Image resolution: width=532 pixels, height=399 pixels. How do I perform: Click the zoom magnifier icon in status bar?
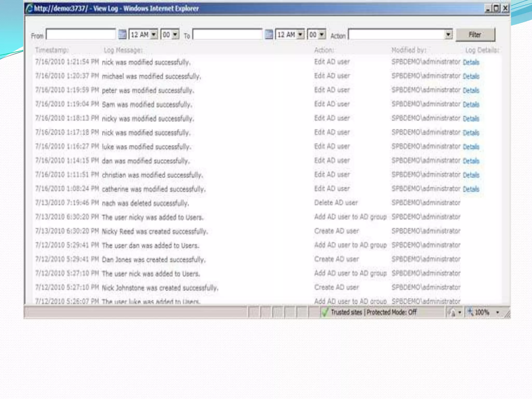click(470, 312)
